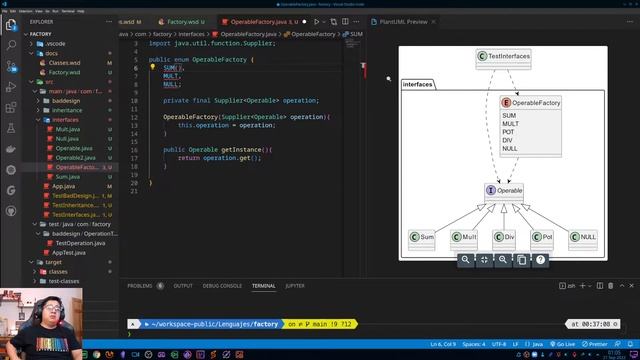This screenshot has height=360, width=640.
Task: Split the editor right
Action: coord(345,22)
